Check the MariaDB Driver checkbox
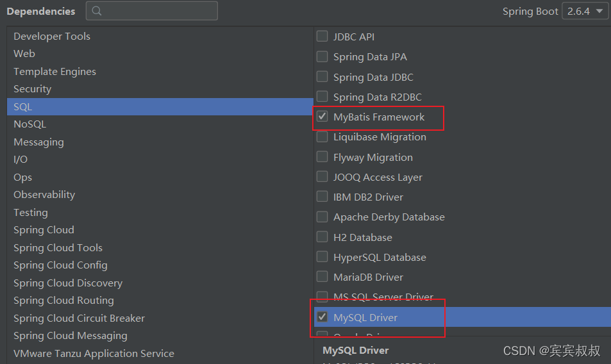This screenshot has height=364, width=611. click(x=322, y=277)
